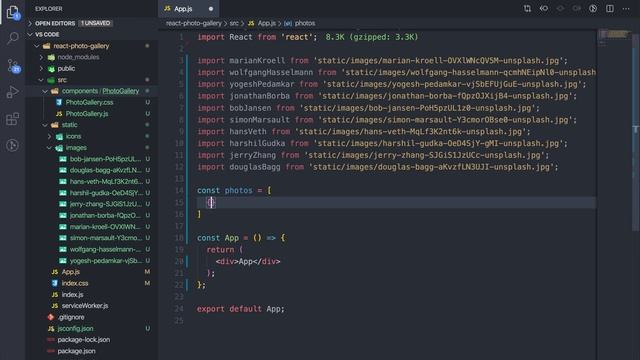
Task: Click the <div>App</div> line
Action: pyautogui.click(x=248, y=262)
